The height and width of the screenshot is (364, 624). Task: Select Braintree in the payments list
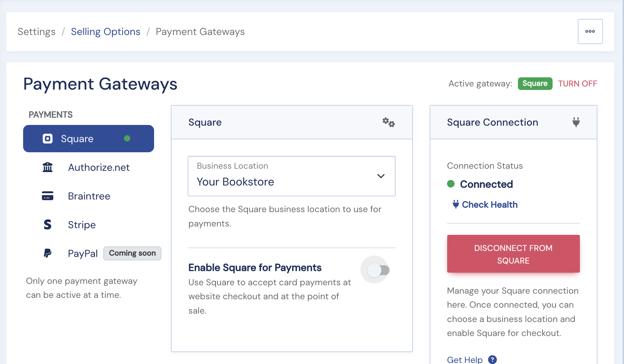(x=89, y=196)
